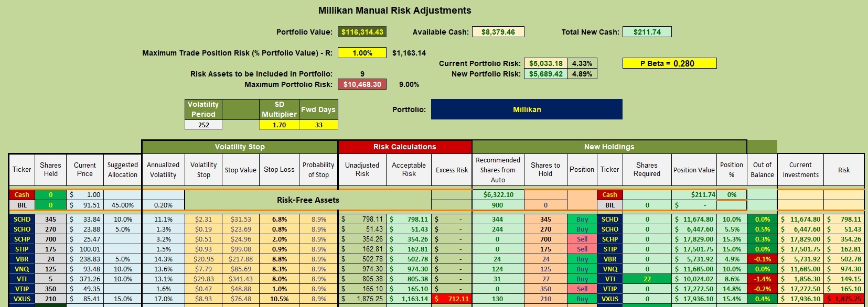Screen dimensions: 868x307
Task: Select VBR annualized volatility 14.3%
Action: [163, 259]
